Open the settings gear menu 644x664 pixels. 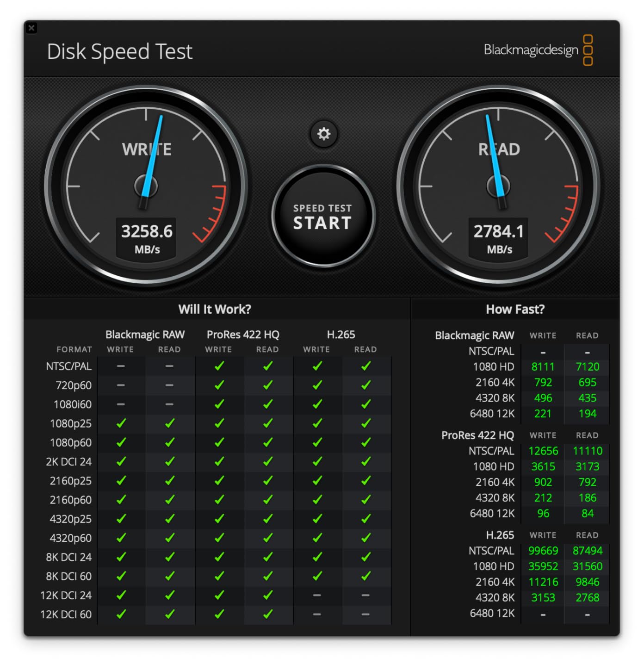[x=323, y=134]
